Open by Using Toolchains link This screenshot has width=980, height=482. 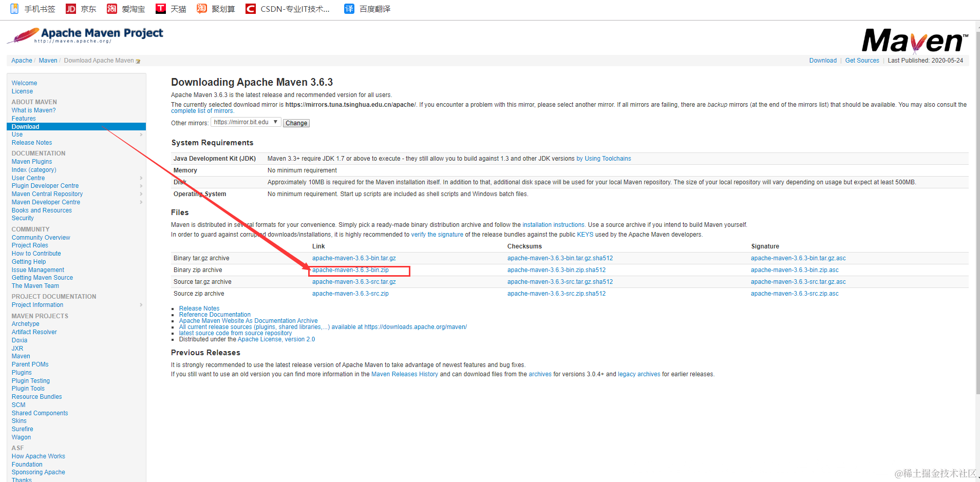[x=604, y=159]
